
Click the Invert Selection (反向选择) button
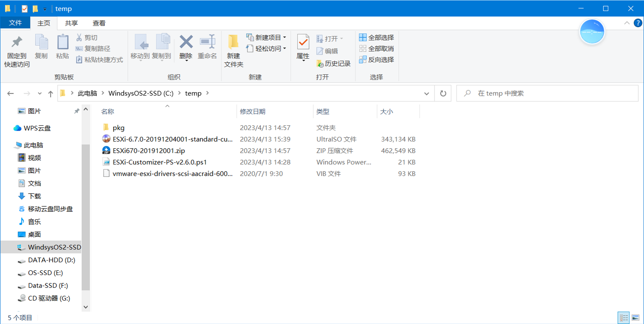pos(376,60)
